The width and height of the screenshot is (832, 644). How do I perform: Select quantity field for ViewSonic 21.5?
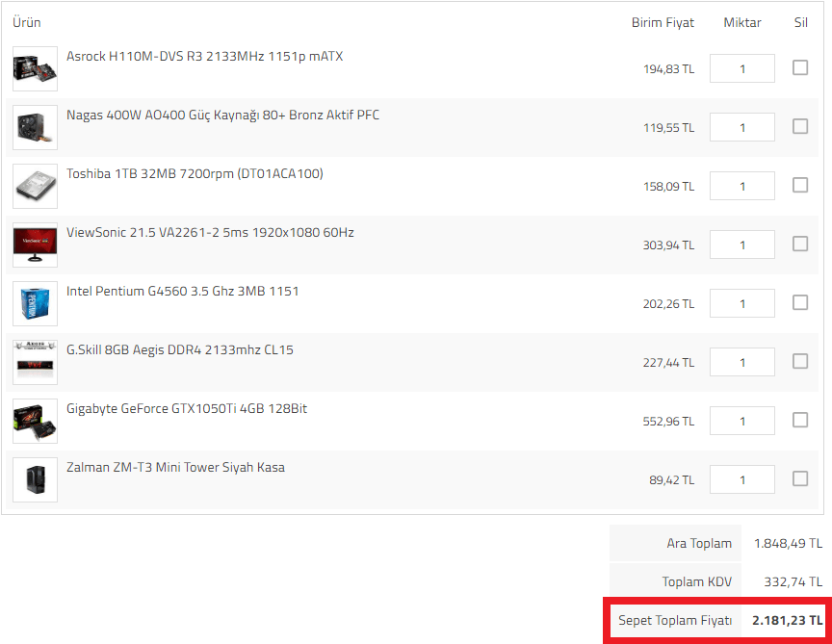[x=742, y=245]
